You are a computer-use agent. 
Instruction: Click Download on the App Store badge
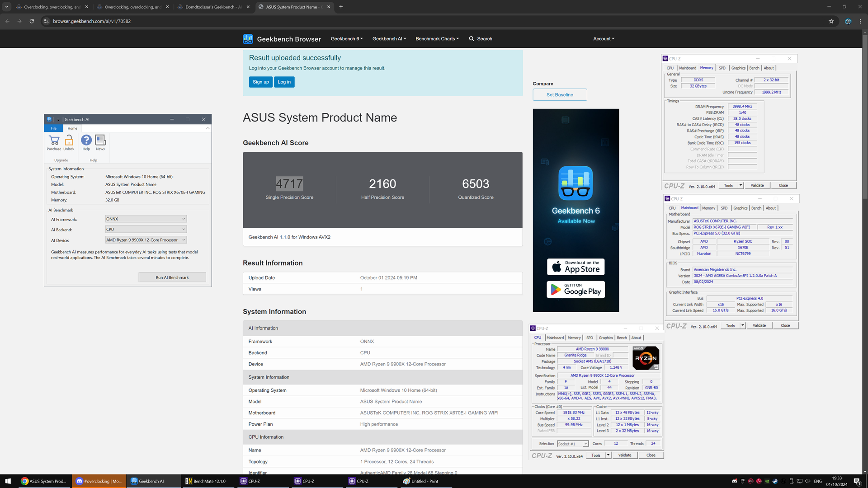(x=576, y=267)
